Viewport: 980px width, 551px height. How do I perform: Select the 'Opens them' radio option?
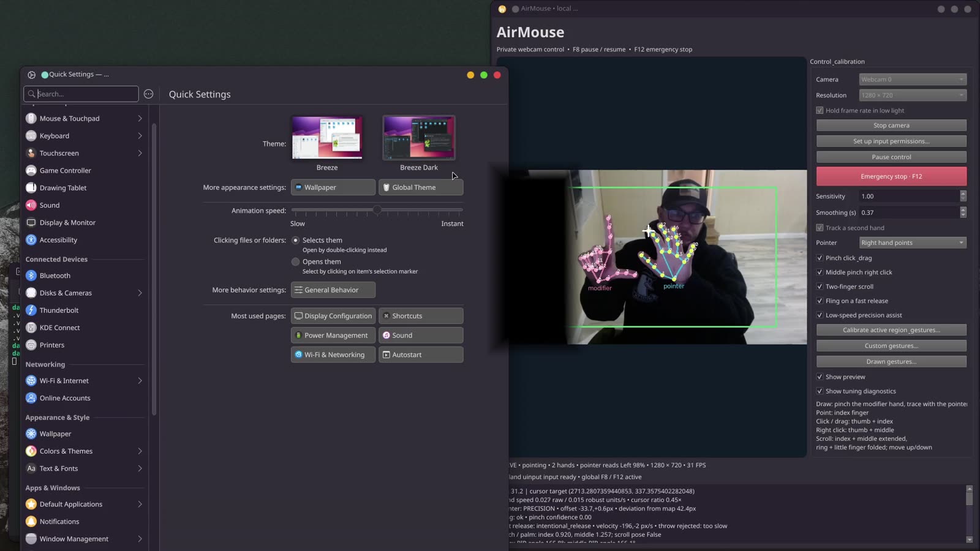[295, 261]
